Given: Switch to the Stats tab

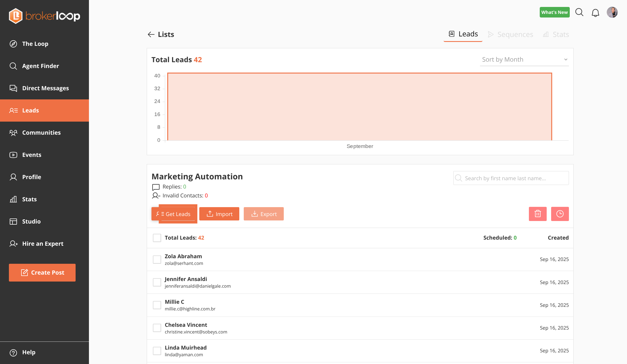Looking at the screenshot, I should tap(556, 34).
